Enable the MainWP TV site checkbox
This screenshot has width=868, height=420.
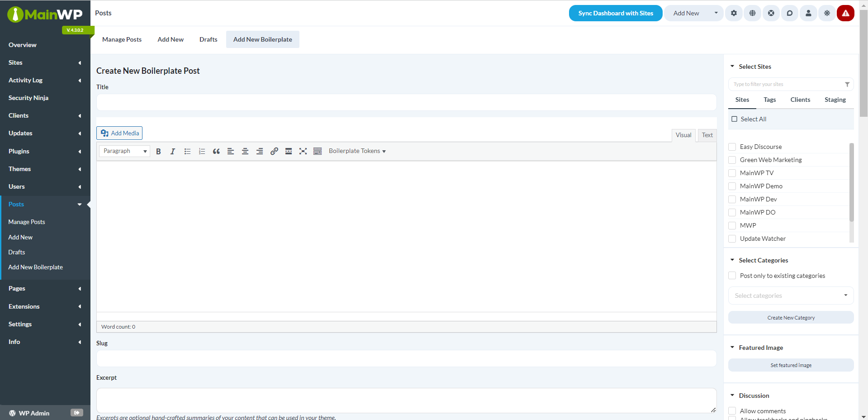(732, 173)
